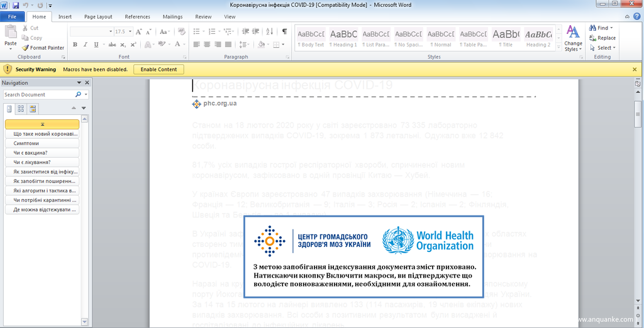Switch to the Page Layout tab
644x328 pixels.
tap(98, 17)
